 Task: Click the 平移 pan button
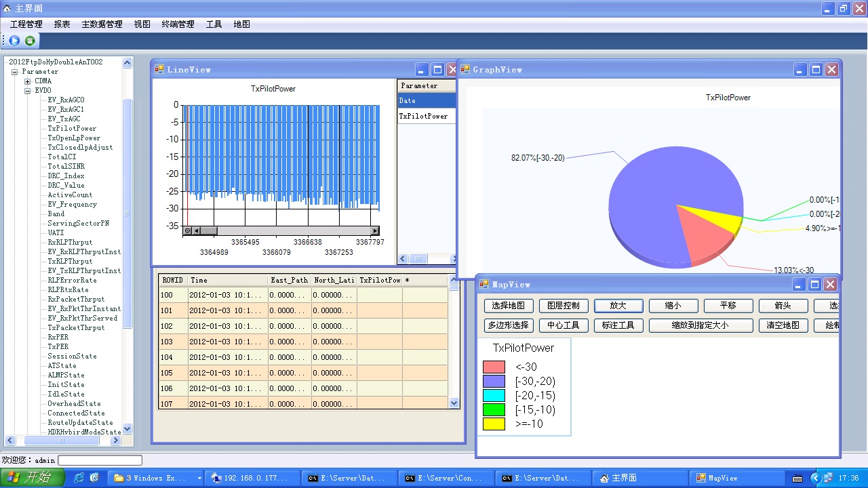pos(728,306)
